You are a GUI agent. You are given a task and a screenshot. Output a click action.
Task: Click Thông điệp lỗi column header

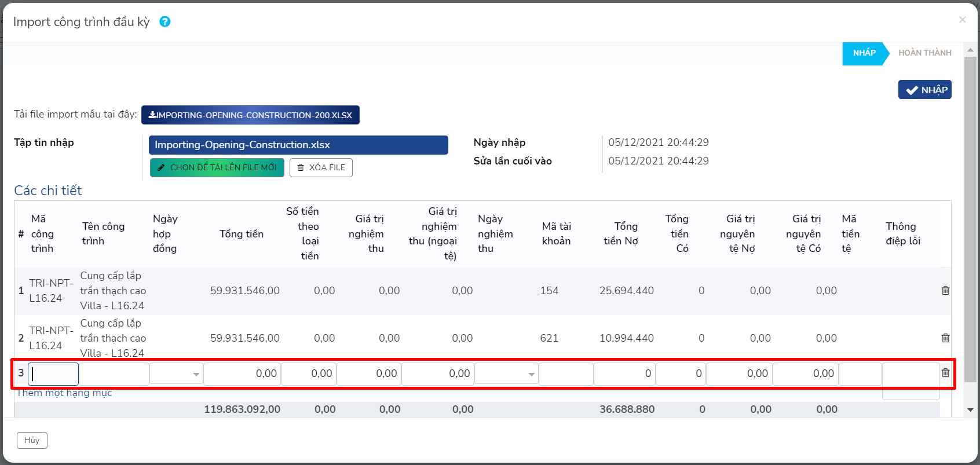pyautogui.click(x=903, y=234)
